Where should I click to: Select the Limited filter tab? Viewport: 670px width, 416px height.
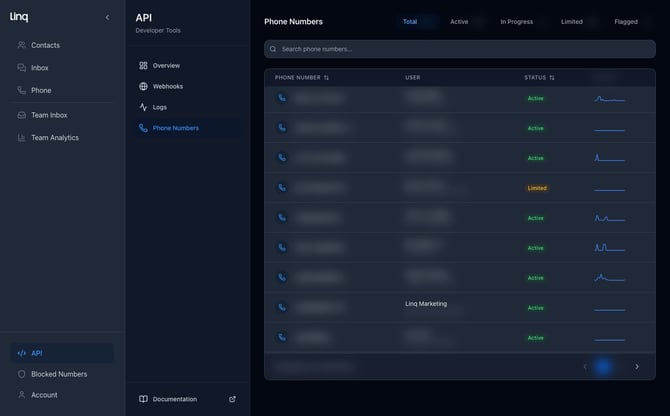572,21
